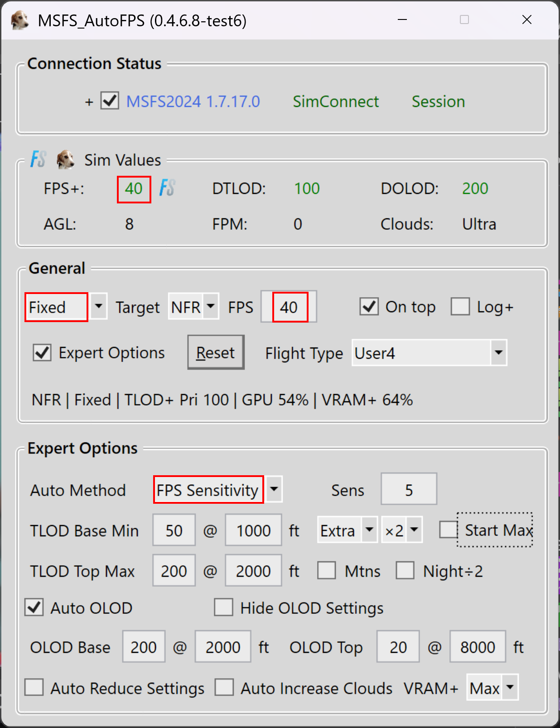Enable Auto Increase Clouds checkbox
Screen dimensions: 560x728
pyautogui.click(x=224, y=687)
